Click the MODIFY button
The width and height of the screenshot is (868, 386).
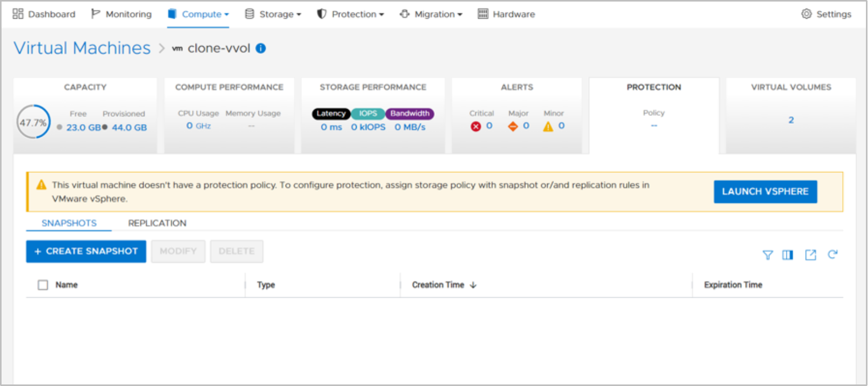pyautogui.click(x=178, y=251)
